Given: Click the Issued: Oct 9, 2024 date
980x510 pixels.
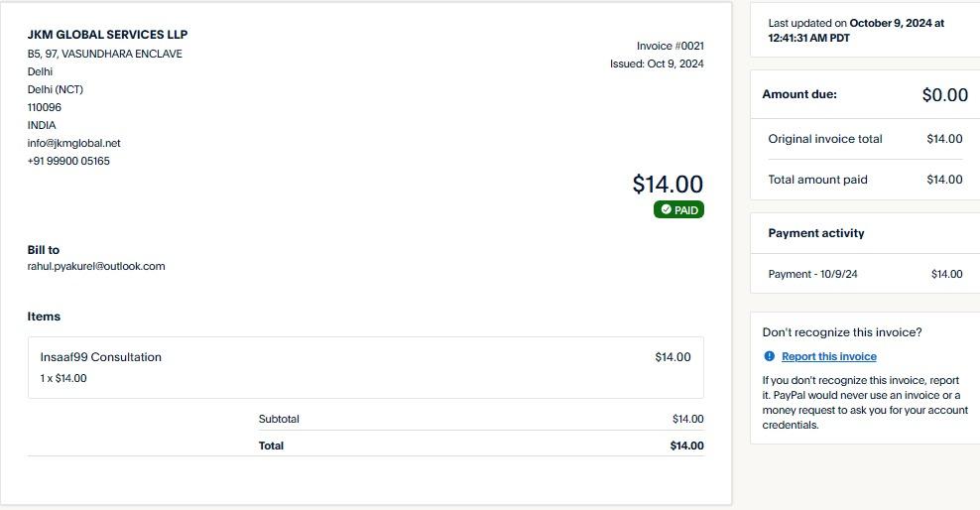Looking at the screenshot, I should click(657, 64).
